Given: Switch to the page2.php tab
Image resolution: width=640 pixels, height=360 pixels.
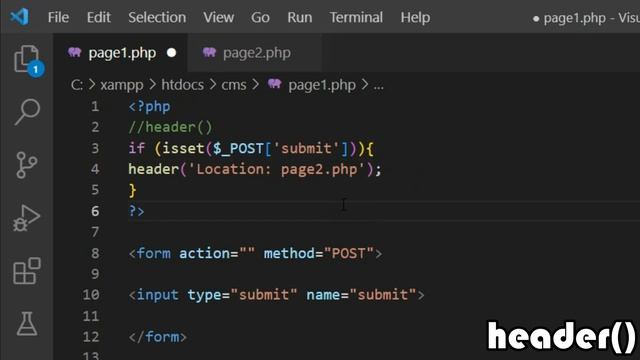Looking at the screenshot, I should click(255, 53).
